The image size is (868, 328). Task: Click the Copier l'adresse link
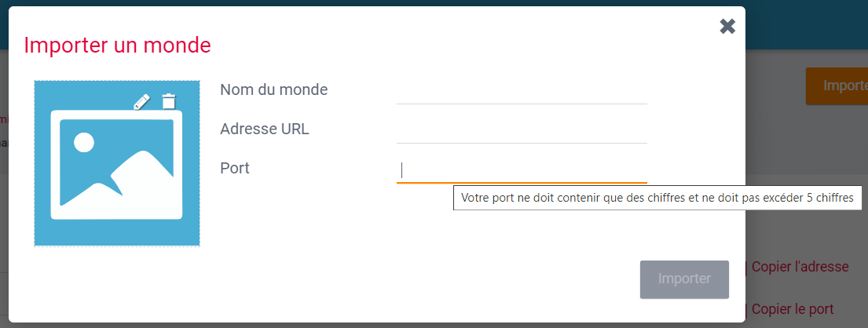point(800,266)
